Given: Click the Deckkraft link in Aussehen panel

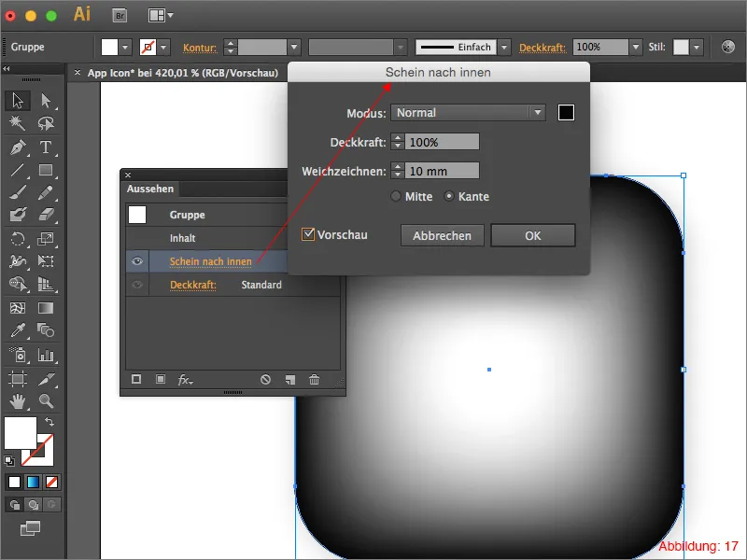Looking at the screenshot, I should click(193, 285).
